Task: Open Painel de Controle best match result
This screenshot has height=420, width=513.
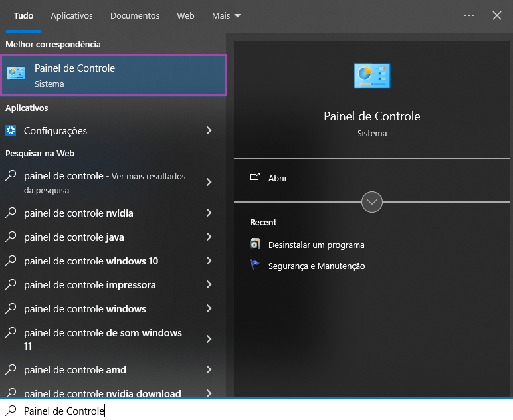Action: click(114, 75)
